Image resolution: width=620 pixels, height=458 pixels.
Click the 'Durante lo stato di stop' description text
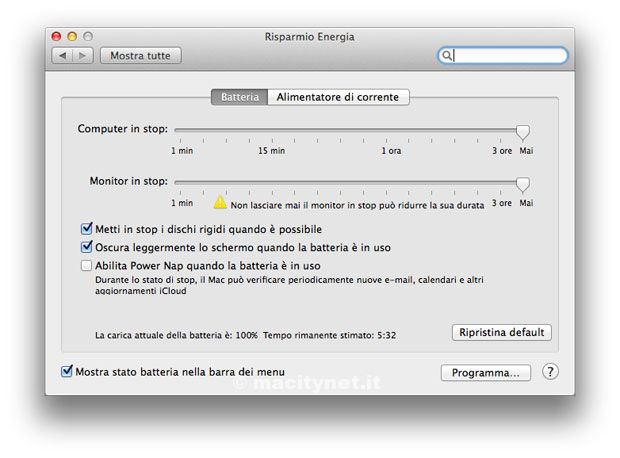(x=289, y=285)
